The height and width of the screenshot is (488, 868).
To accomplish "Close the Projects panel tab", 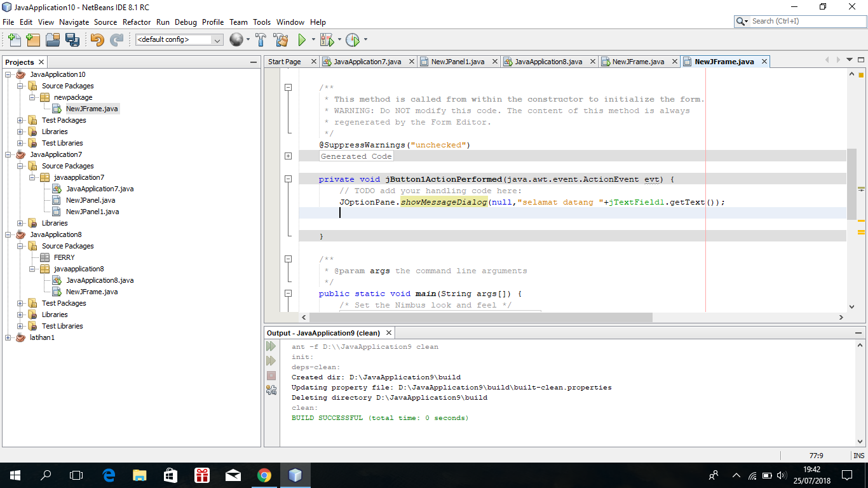I will 41,62.
